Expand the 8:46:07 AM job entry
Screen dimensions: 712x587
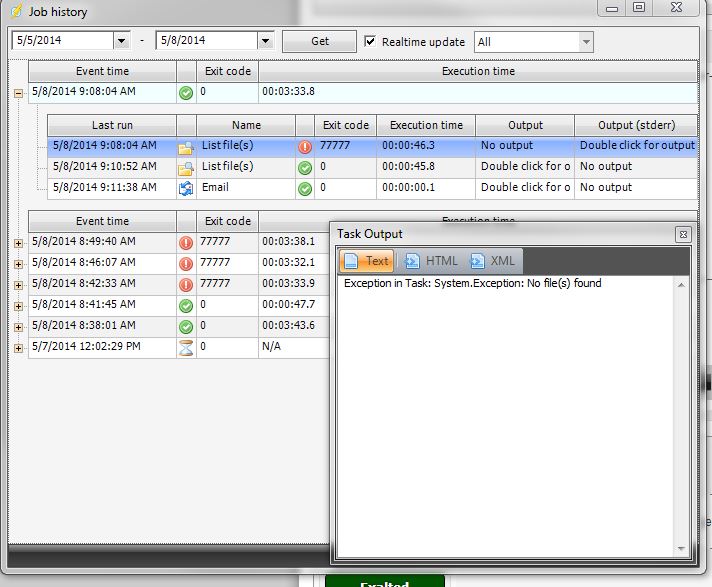coord(18,263)
